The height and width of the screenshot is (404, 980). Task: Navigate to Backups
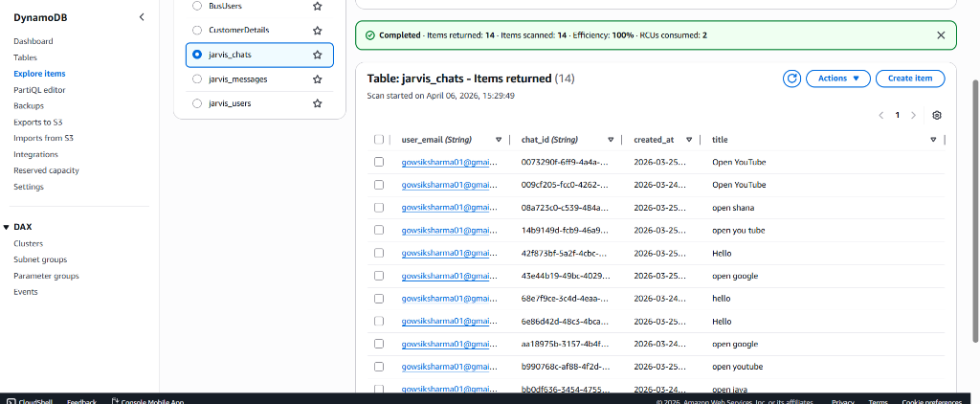pos(29,106)
